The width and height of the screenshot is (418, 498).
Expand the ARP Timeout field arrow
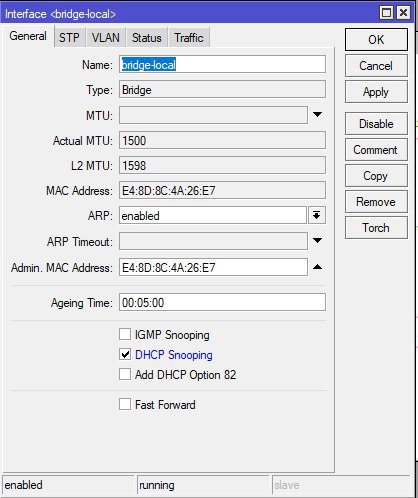tap(317, 240)
